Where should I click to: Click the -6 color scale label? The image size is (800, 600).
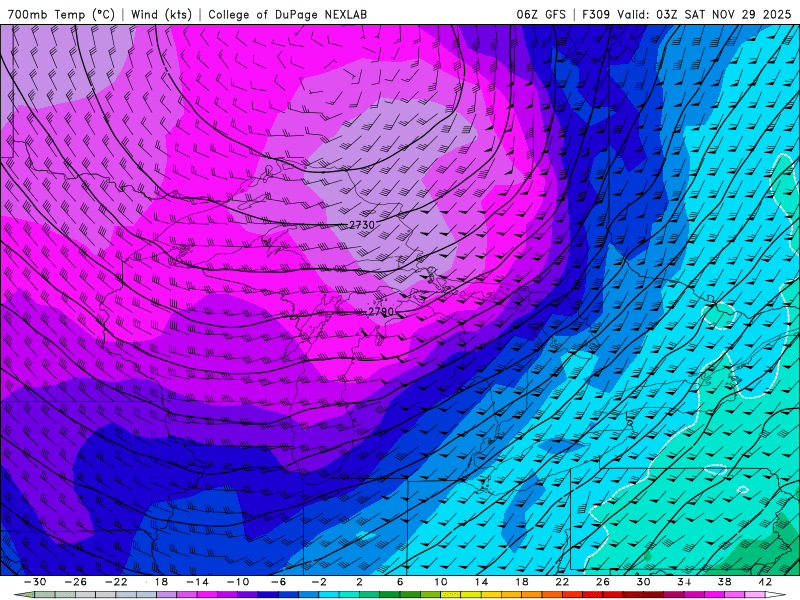(x=279, y=582)
